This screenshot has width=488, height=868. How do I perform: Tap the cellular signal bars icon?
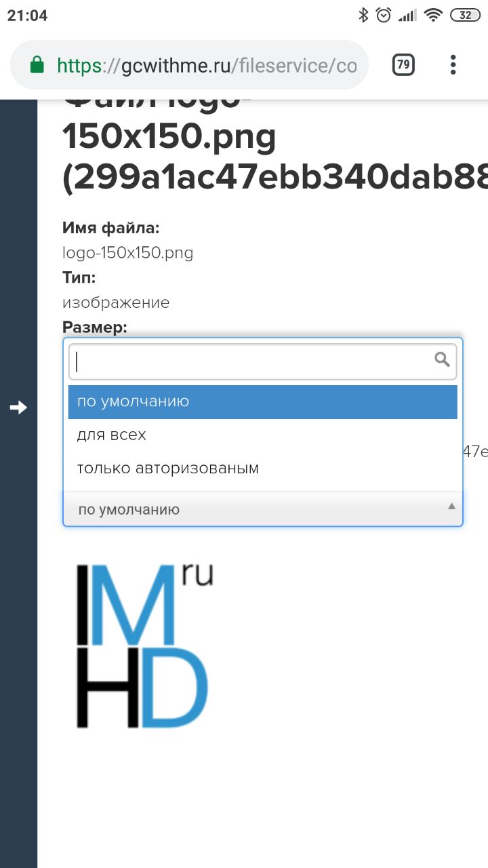(407, 15)
